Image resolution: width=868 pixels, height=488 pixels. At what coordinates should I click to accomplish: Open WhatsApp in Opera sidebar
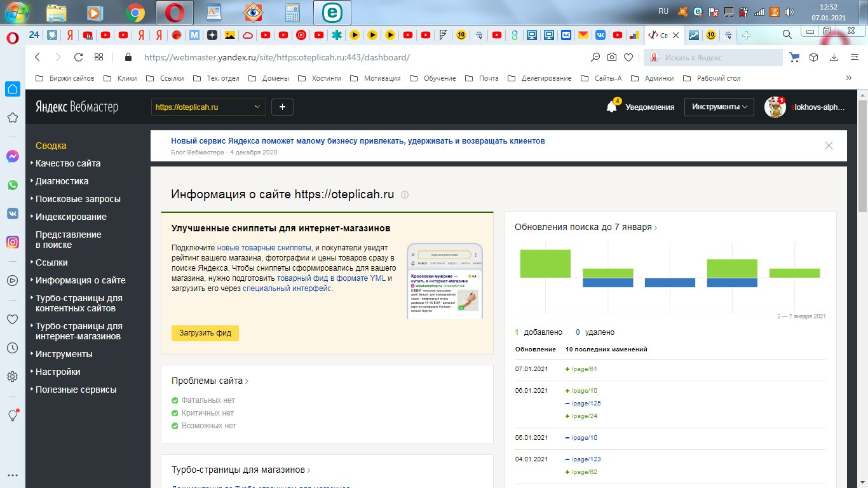[x=12, y=185]
